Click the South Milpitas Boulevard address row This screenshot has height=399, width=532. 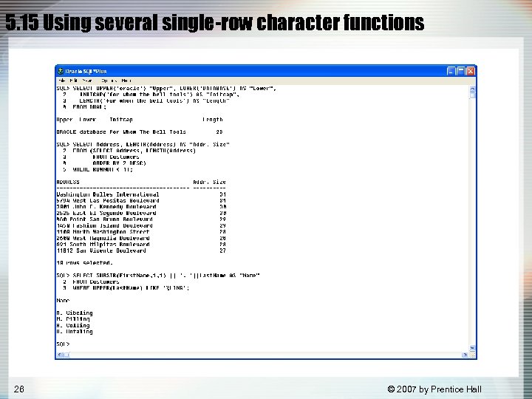point(141,245)
